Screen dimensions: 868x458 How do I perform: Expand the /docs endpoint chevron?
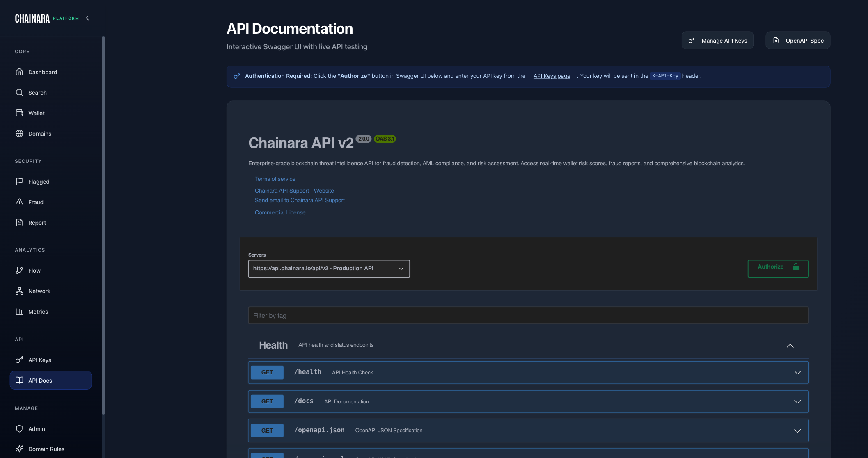point(797,401)
